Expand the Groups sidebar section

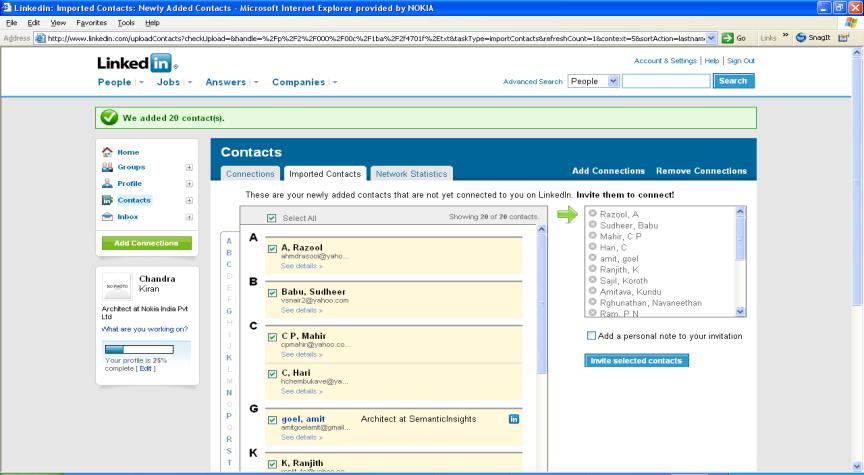pyautogui.click(x=189, y=168)
